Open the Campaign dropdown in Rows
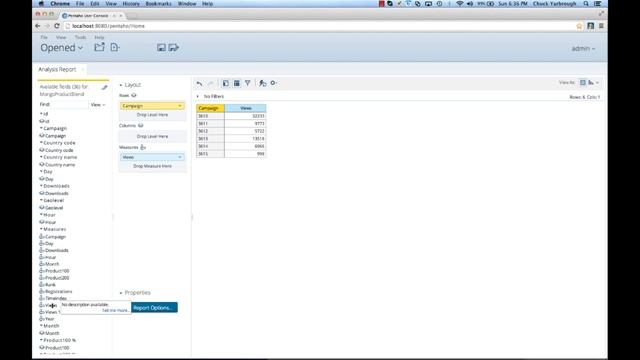 pos(180,106)
